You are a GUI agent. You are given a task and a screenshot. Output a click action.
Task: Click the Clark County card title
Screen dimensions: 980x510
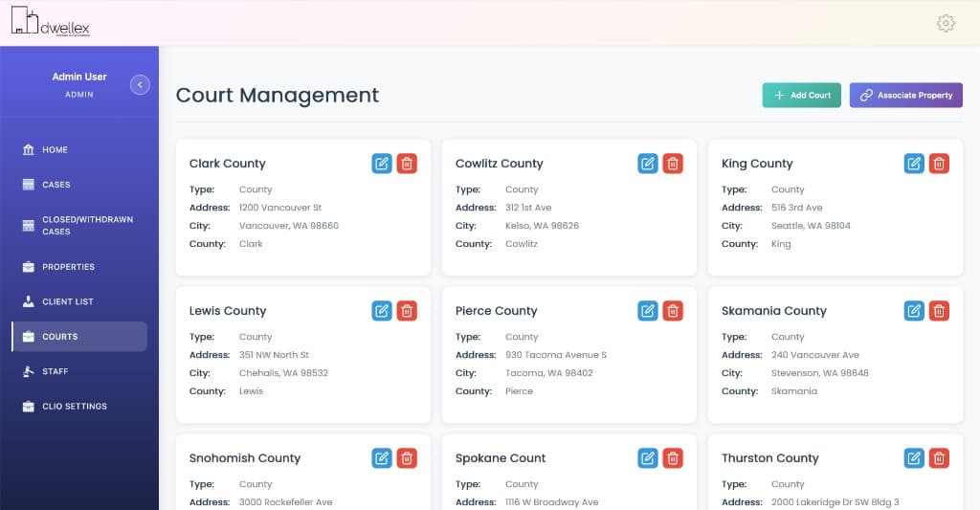pos(228,164)
